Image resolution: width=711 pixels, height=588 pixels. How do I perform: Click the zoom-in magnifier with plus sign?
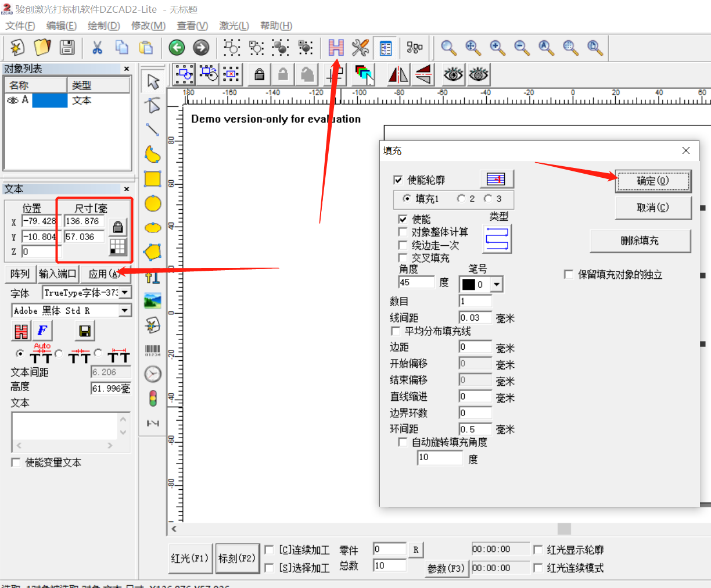[x=498, y=48]
